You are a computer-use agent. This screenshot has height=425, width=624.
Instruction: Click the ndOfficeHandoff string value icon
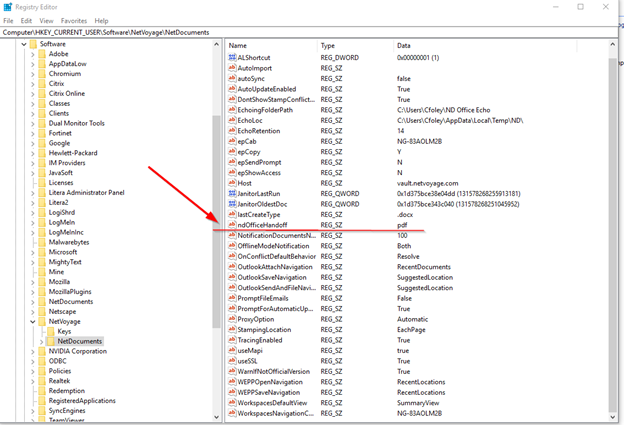(232, 224)
